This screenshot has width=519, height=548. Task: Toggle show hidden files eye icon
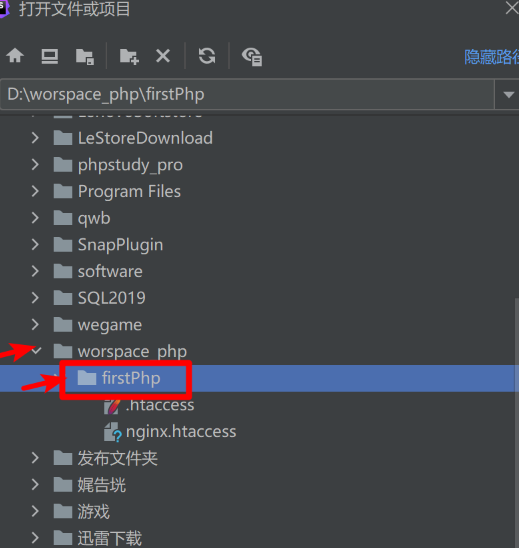point(252,57)
